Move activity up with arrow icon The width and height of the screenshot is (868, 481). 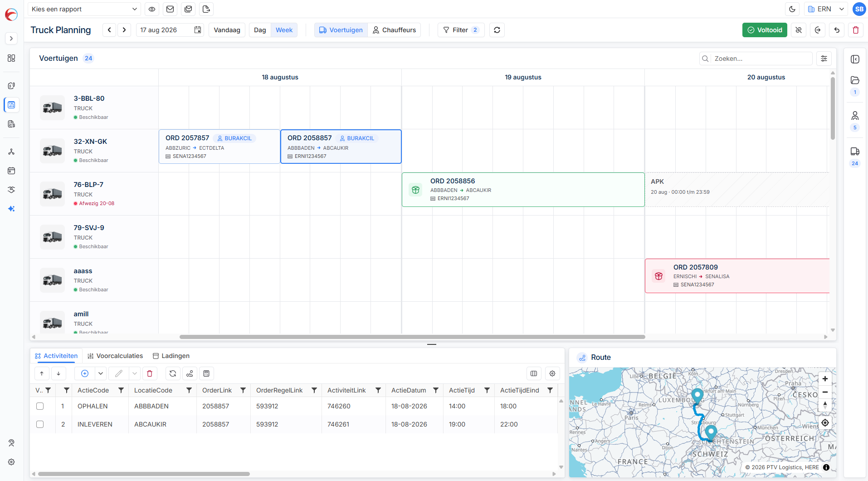click(42, 373)
